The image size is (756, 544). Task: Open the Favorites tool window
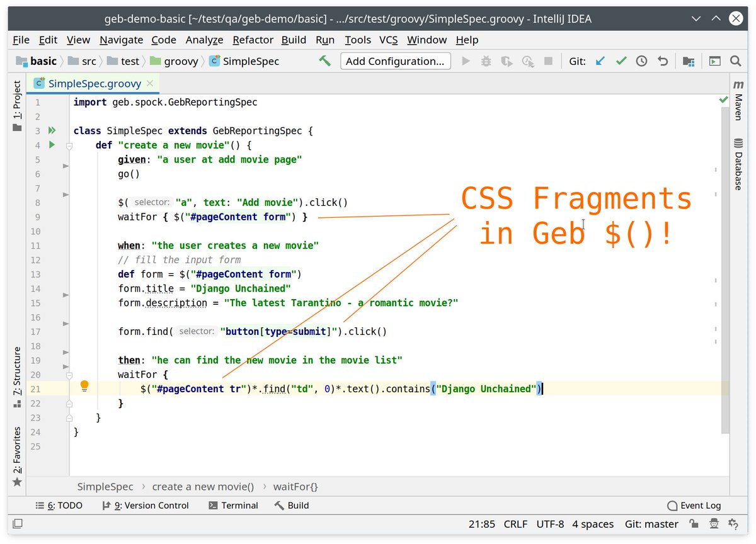coord(17,456)
